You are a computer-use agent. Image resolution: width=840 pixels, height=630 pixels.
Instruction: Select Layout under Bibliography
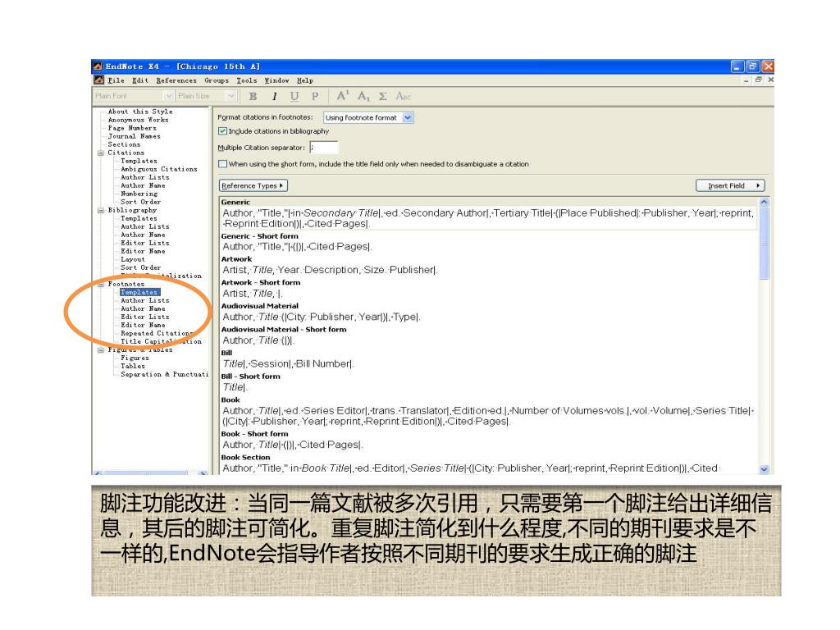[133, 259]
